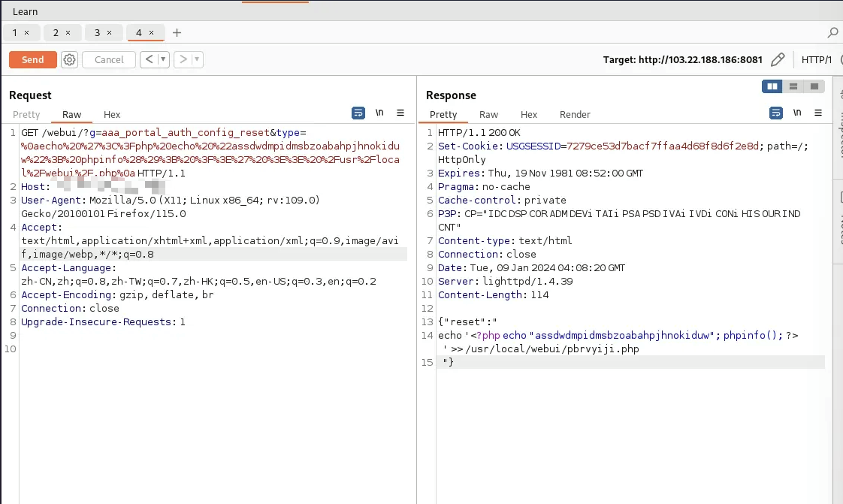The width and height of the screenshot is (843, 504).
Task: Toggle word wrap in Request panel
Action: coord(358,113)
